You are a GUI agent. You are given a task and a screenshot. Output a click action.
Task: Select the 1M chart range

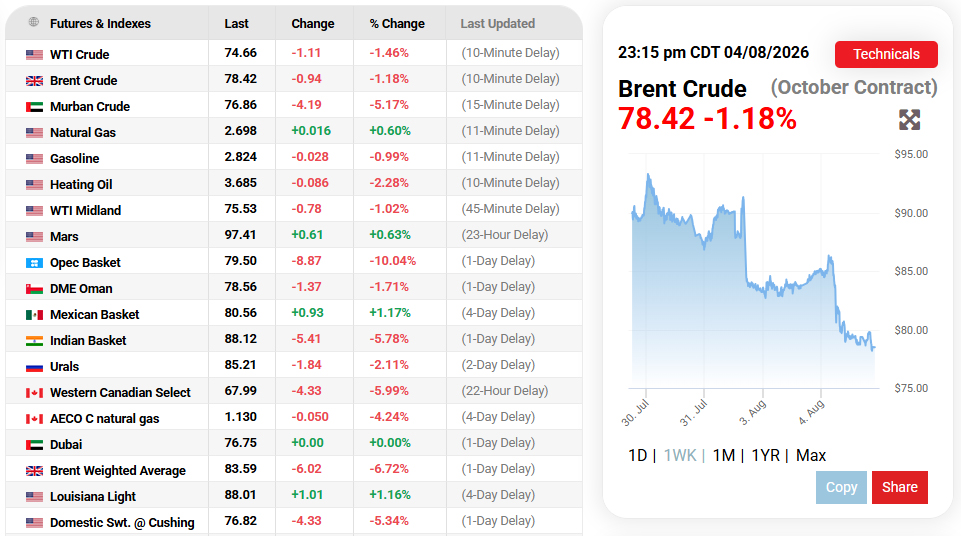[723, 456]
